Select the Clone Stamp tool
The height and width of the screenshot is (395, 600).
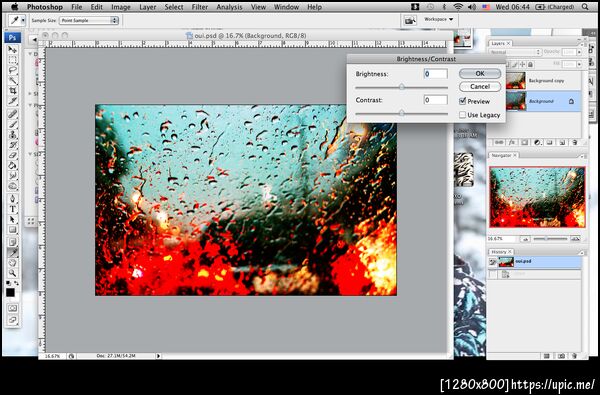(x=13, y=135)
